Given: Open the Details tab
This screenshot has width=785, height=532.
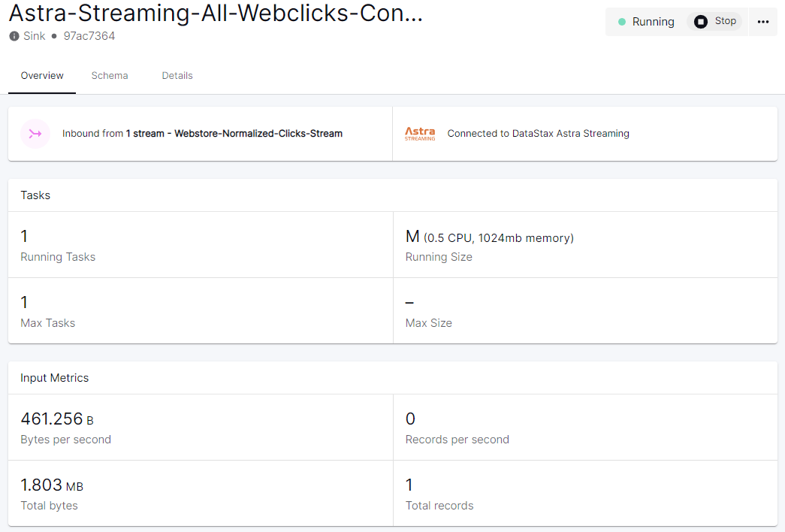Looking at the screenshot, I should (x=177, y=76).
